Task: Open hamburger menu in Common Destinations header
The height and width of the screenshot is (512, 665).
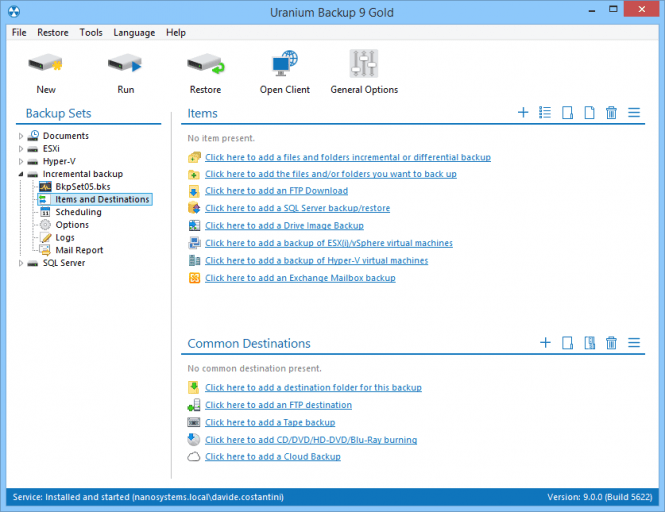Action: click(x=634, y=342)
